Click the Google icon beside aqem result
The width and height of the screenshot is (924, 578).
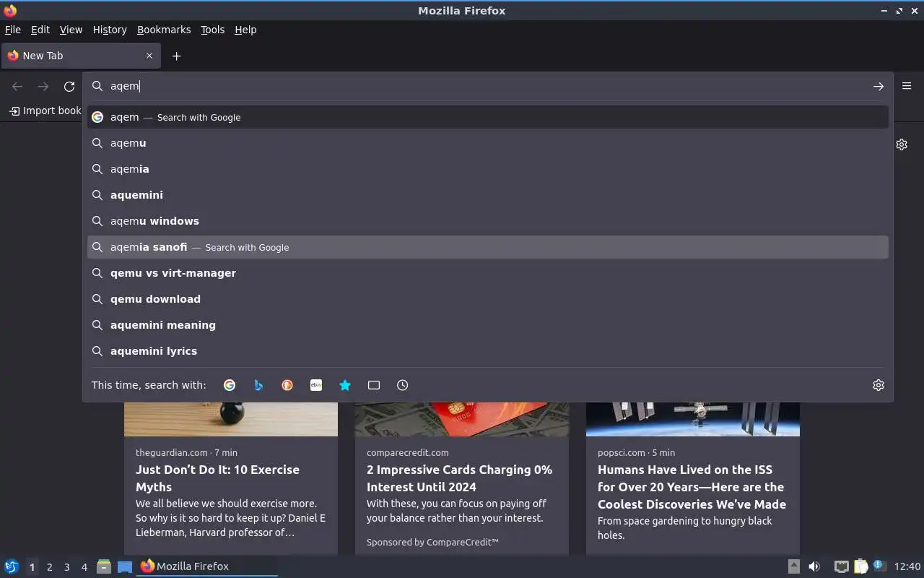click(97, 117)
